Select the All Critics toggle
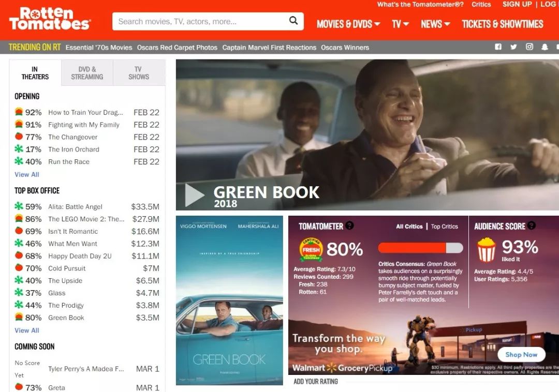 point(409,227)
